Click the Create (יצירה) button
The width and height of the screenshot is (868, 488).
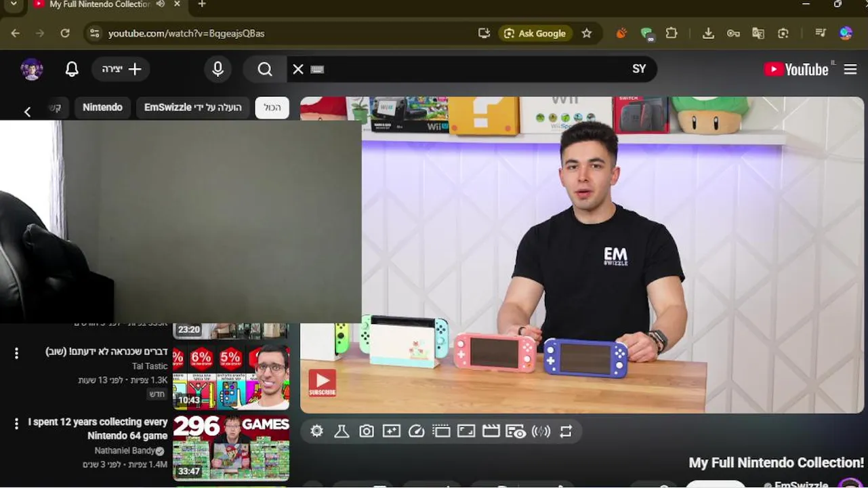point(121,69)
